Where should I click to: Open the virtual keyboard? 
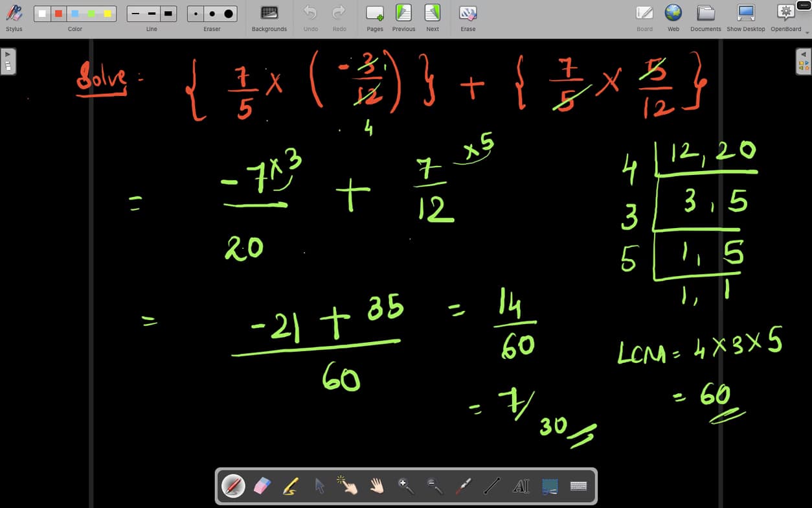click(x=578, y=485)
